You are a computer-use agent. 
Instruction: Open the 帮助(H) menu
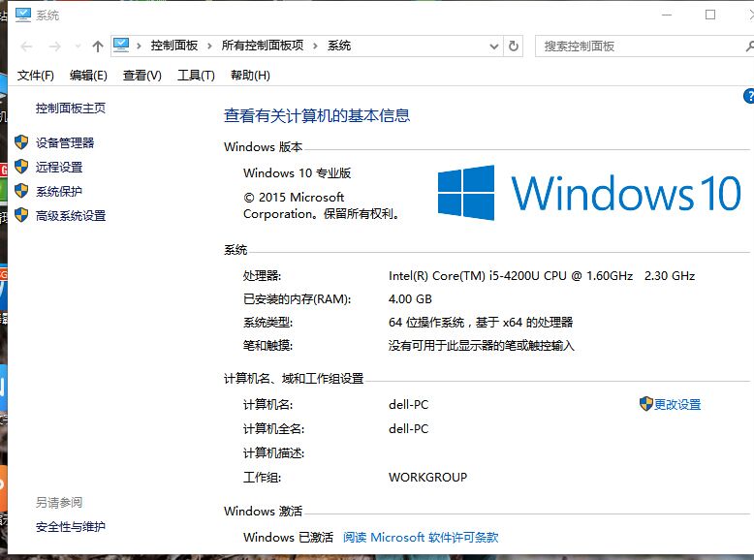pyautogui.click(x=251, y=76)
